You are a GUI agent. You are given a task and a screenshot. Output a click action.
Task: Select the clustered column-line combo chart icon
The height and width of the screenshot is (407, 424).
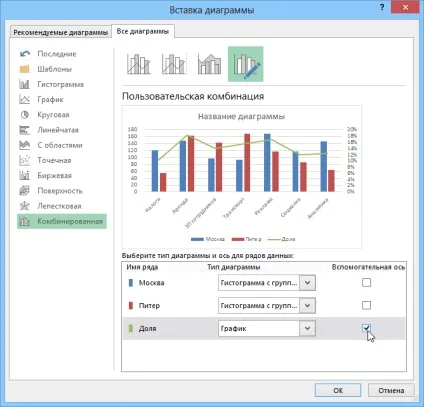tap(139, 64)
